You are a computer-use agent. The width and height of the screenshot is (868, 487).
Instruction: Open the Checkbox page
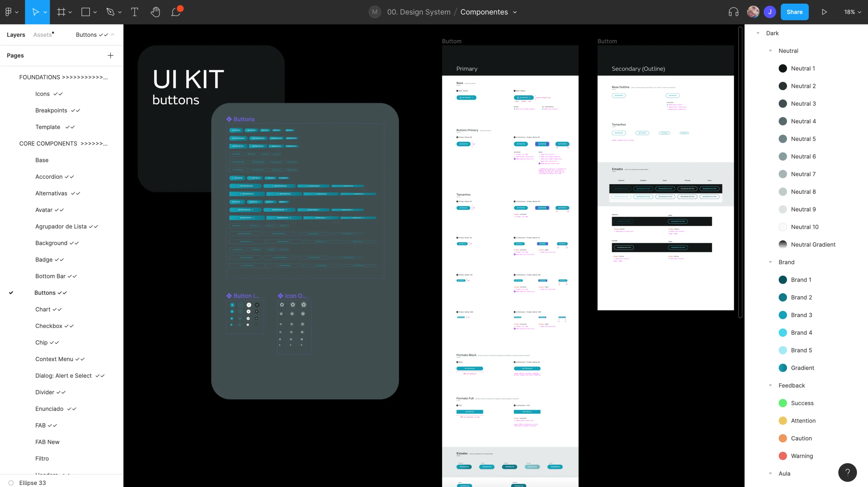tap(54, 326)
